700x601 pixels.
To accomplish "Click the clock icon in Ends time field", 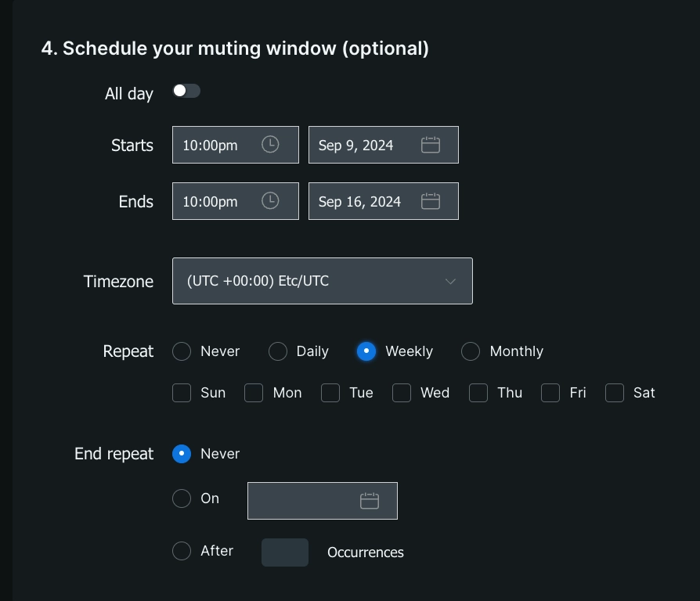I will click(270, 201).
